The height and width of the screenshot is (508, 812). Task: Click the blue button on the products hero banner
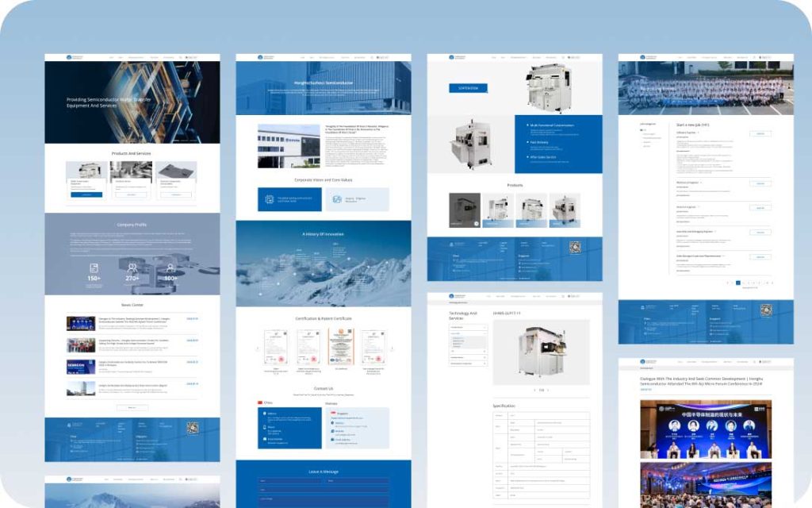(468, 88)
